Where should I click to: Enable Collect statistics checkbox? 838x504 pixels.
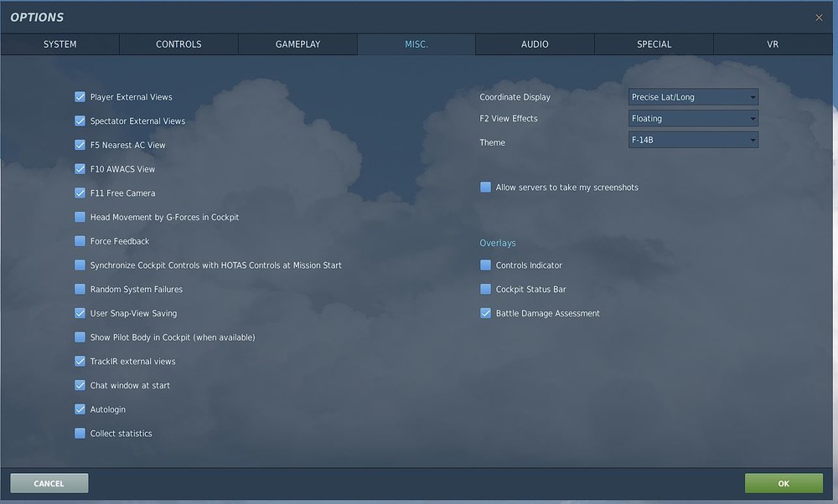point(80,433)
